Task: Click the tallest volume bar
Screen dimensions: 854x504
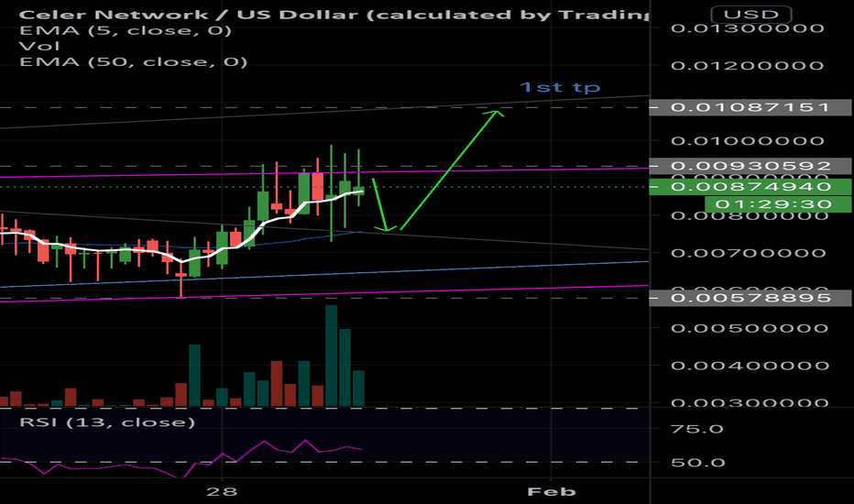Action: pyautogui.click(x=331, y=356)
